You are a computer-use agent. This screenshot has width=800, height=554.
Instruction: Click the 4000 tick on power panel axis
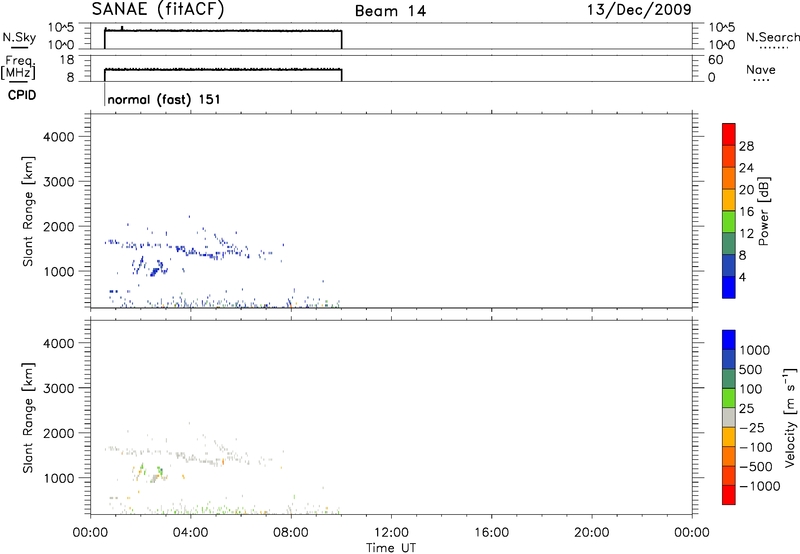pos(59,137)
